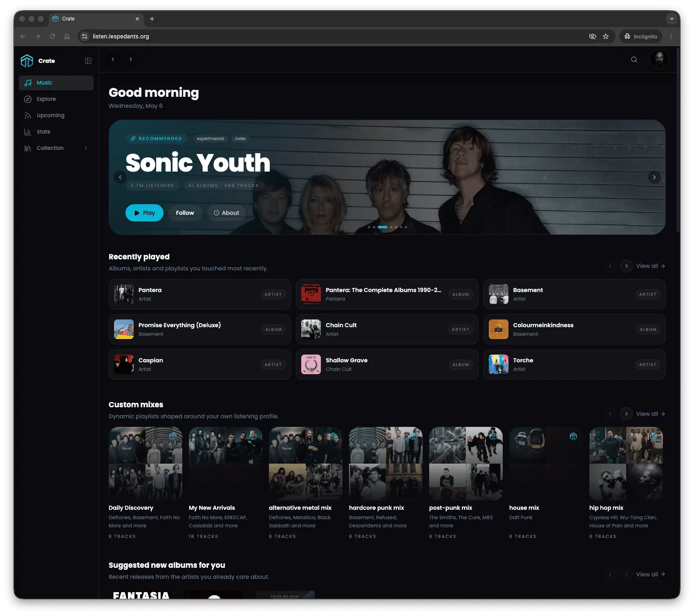Focus the address bar URL
Viewport: 694px width, 616px height.
click(x=121, y=36)
